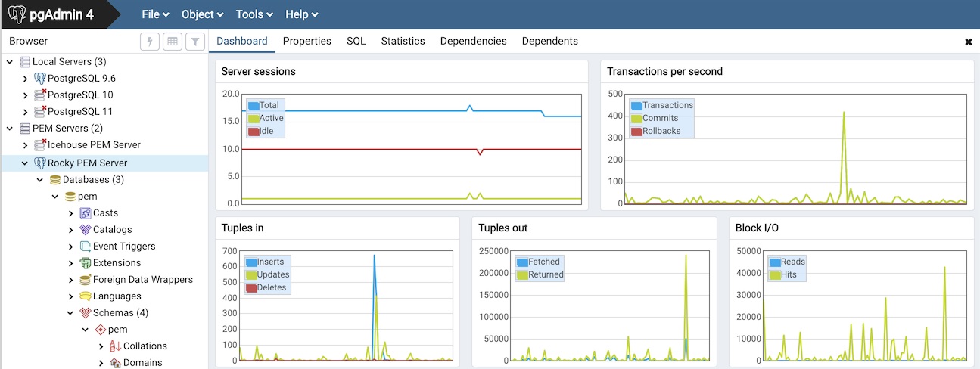Click the Domains node icon
Viewport: 980px width, 369px height.
point(116,363)
